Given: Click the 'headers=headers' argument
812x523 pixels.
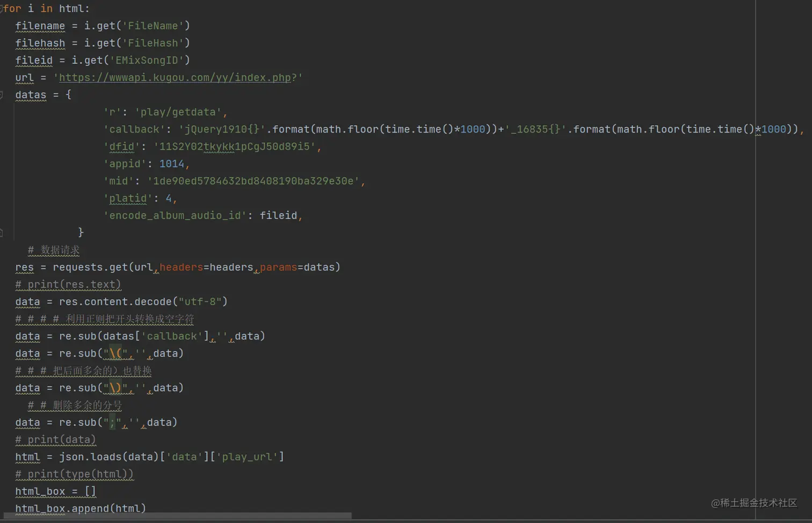Looking at the screenshot, I should tap(206, 267).
